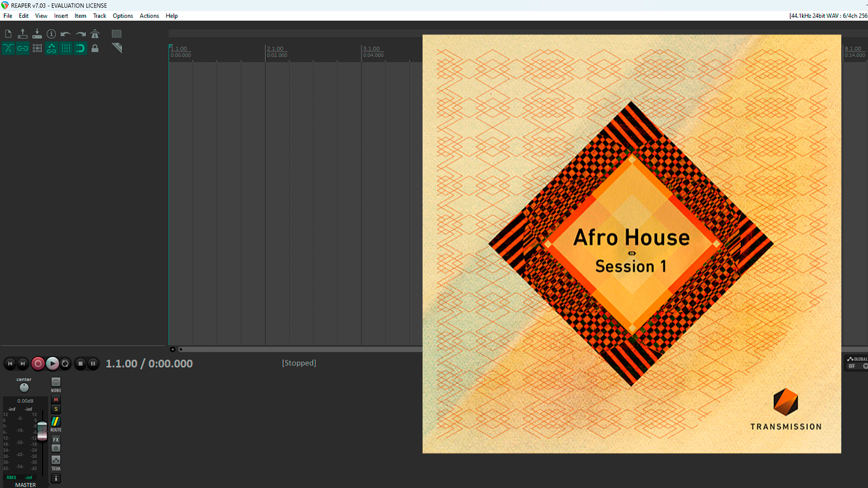Toggle ripple editing grid icon
Image resolution: width=868 pixels, height=488 pixels.
pyautogui.click(x=37, y=48)
